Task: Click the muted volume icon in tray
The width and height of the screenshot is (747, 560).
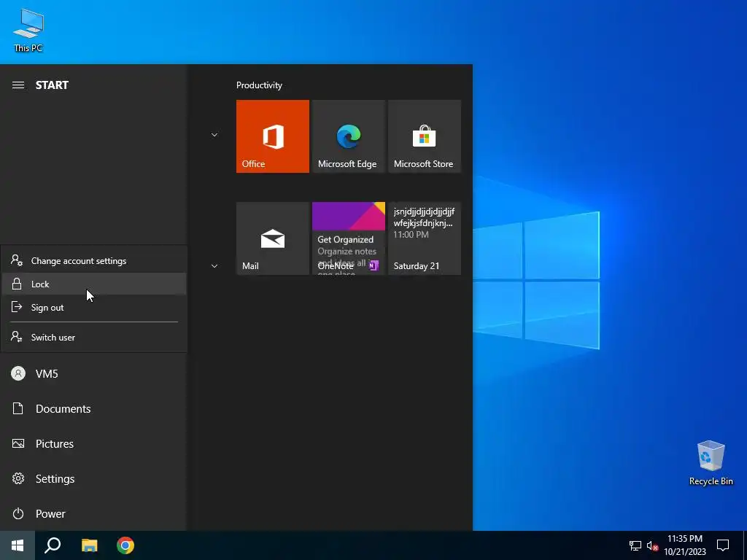Action: [652, 545]
